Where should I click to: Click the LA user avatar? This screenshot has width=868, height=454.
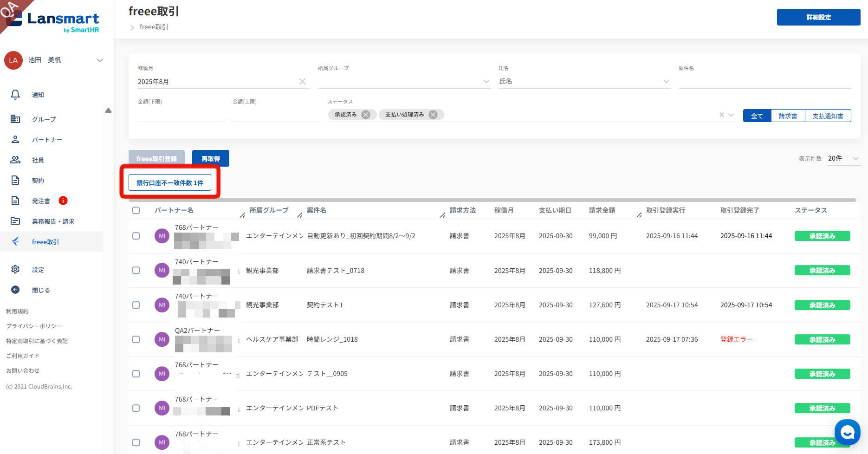(x=13, y=60)
